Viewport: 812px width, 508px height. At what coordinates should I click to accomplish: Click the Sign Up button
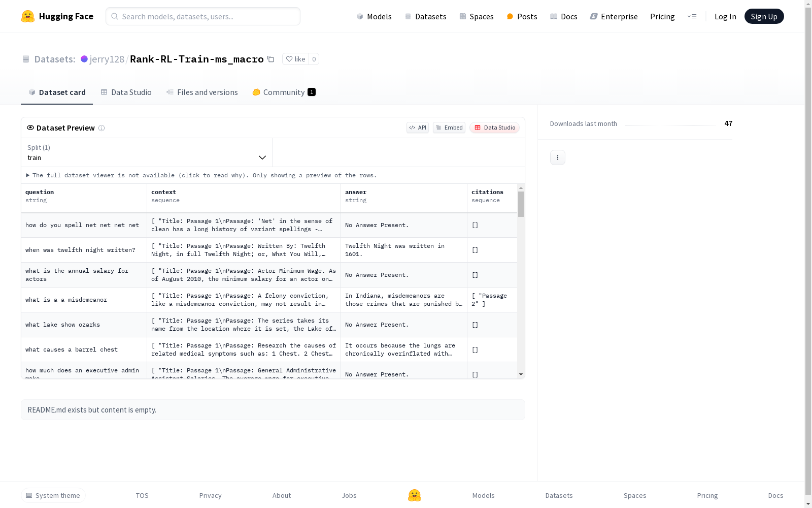click(764, 16)
